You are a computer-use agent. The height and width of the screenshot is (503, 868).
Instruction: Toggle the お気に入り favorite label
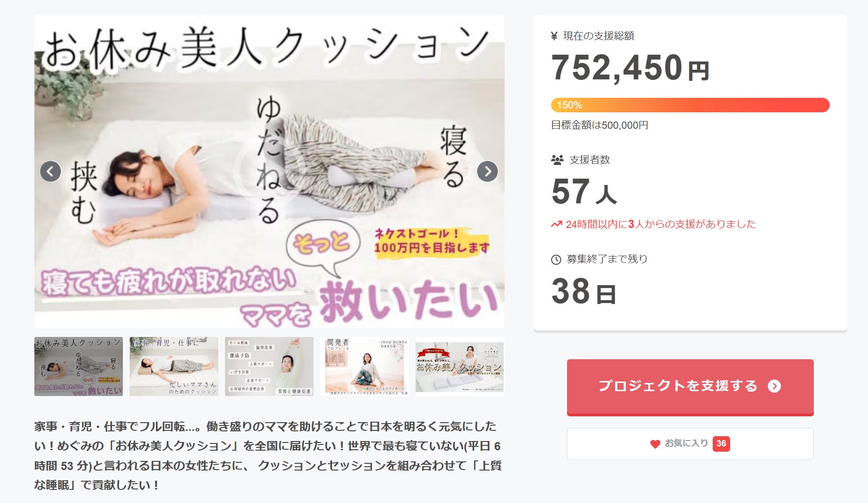tap(686, 443)
